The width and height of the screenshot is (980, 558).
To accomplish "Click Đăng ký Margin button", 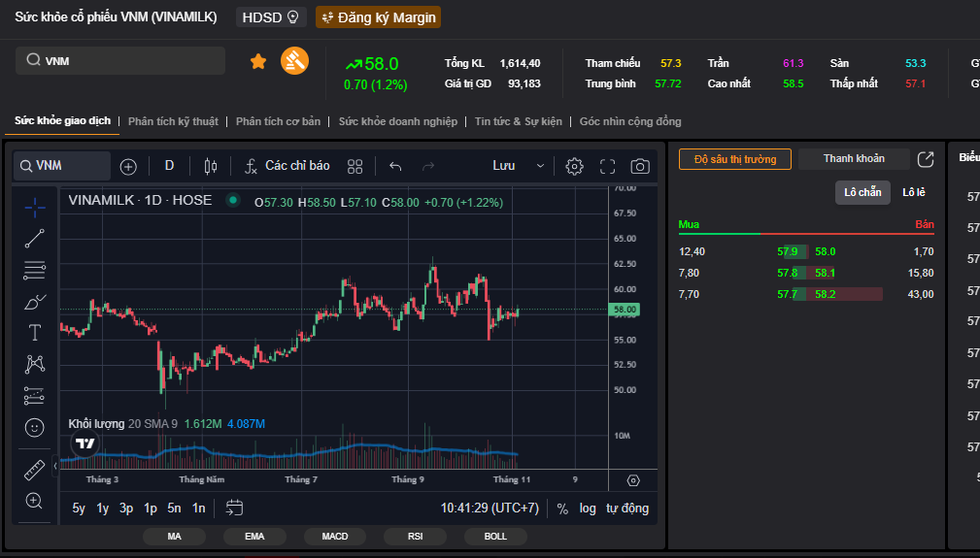I will point(378,17).
